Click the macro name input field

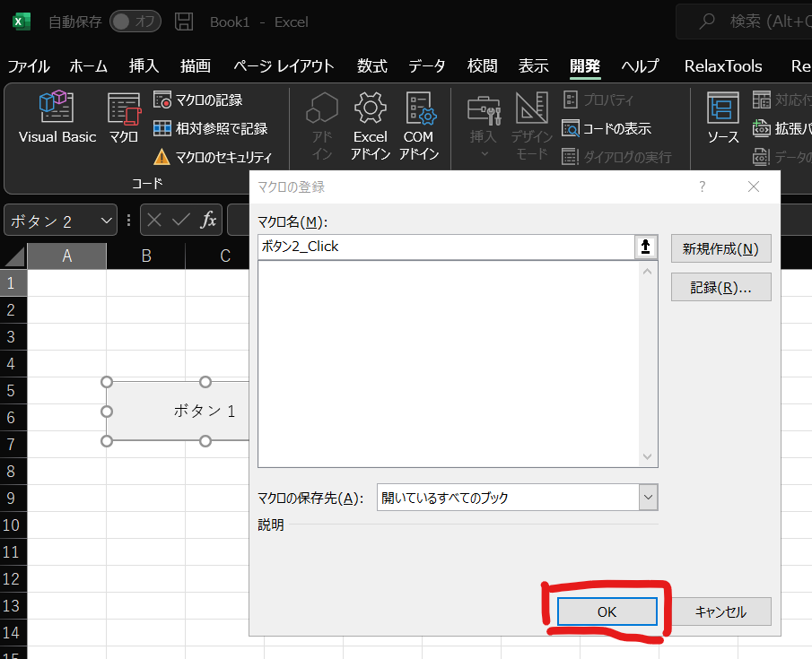pyautogui.click(x=446, y=247)
